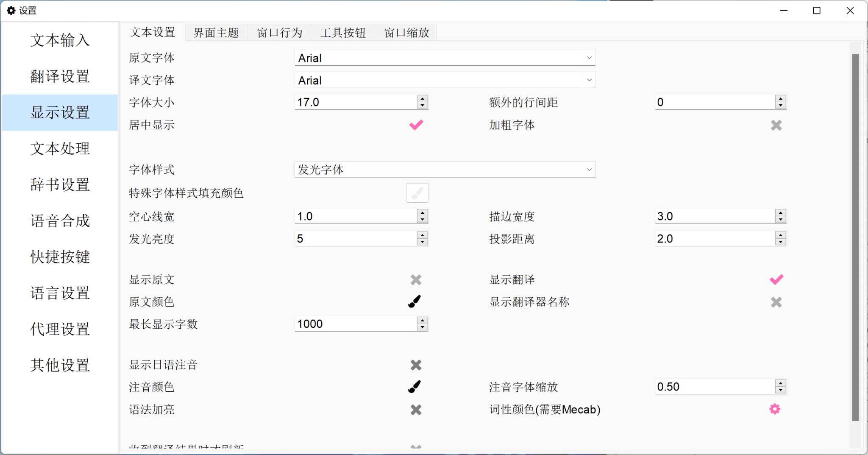
Task: Switch to the 界面主题 tab
Action: [x=216, y=32]
